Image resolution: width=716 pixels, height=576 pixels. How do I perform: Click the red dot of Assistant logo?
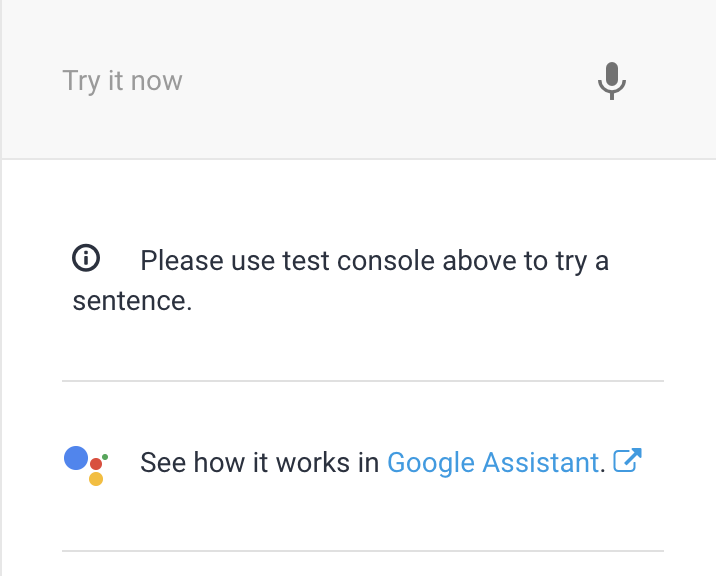click(96, 464)
